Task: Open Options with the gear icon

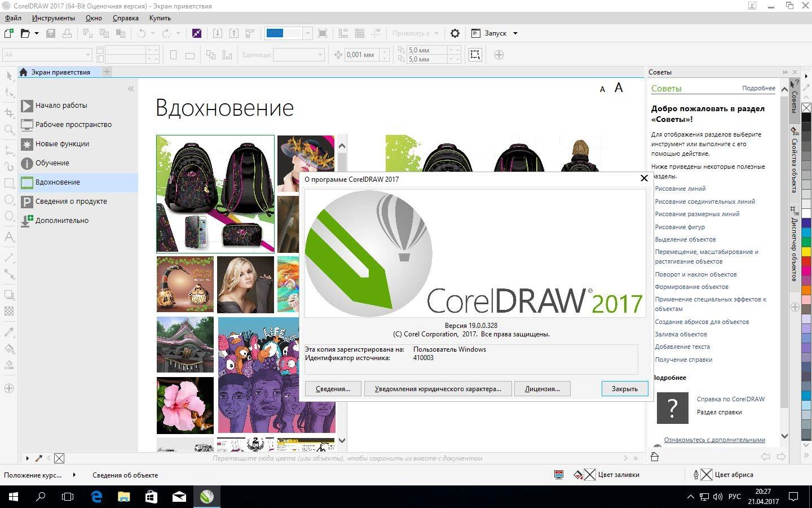Action: (x=455, y=33)
